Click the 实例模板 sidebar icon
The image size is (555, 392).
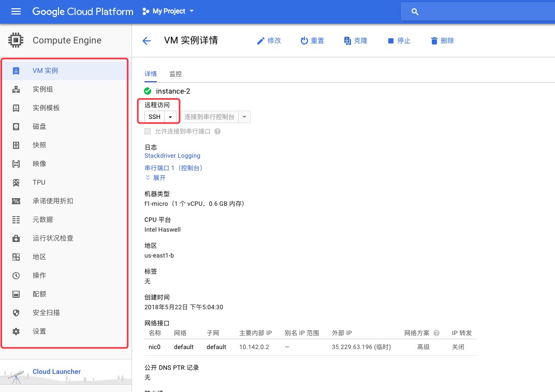pyautogui.click(x=16, y=108)
